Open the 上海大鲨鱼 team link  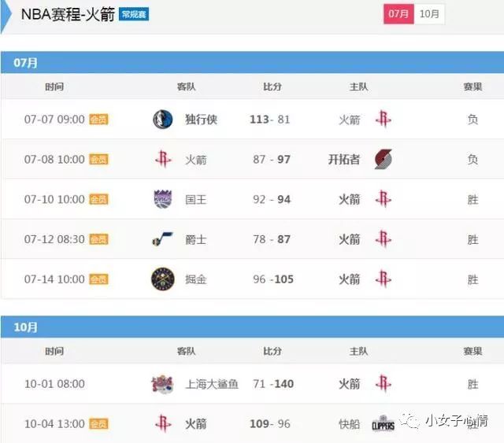point(212,384)
